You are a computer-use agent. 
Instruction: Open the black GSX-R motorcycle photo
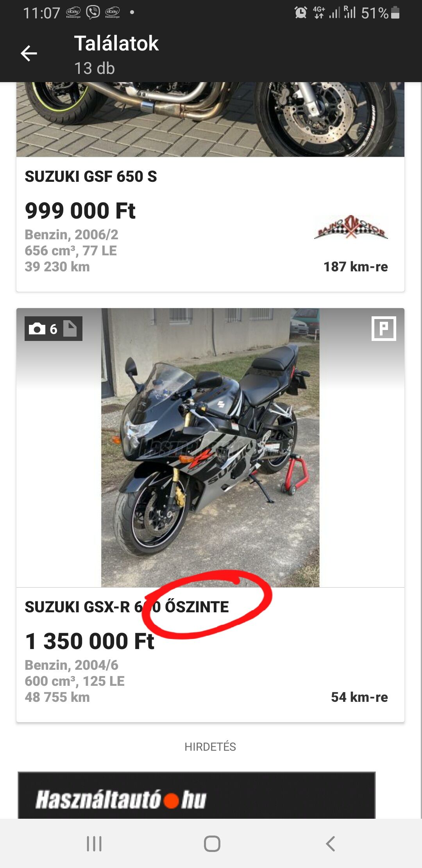[x=210, y=448]
